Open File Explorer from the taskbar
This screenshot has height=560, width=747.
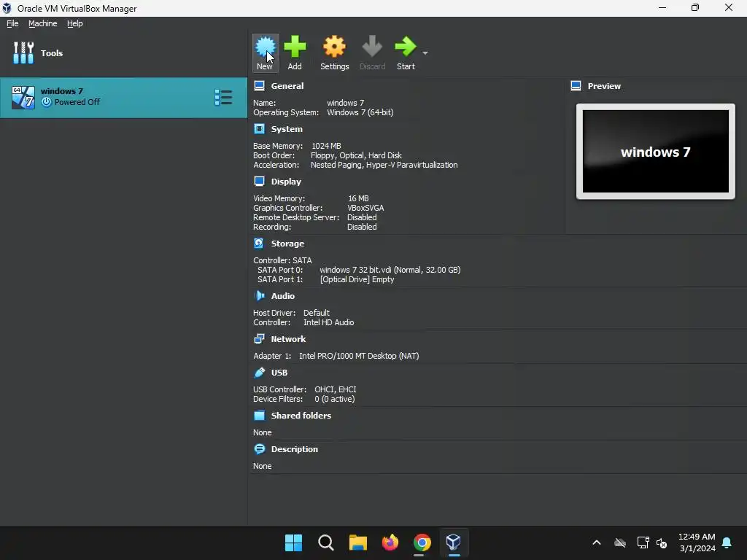coord(357,542)
